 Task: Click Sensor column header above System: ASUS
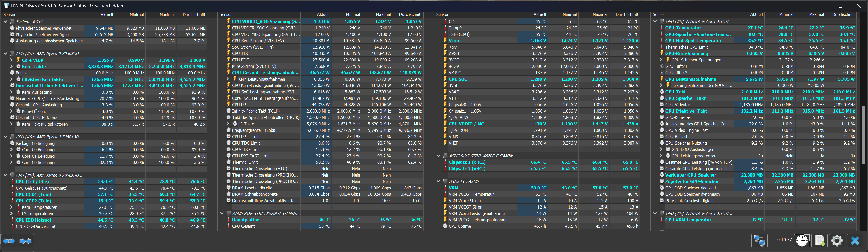[43, 15]
